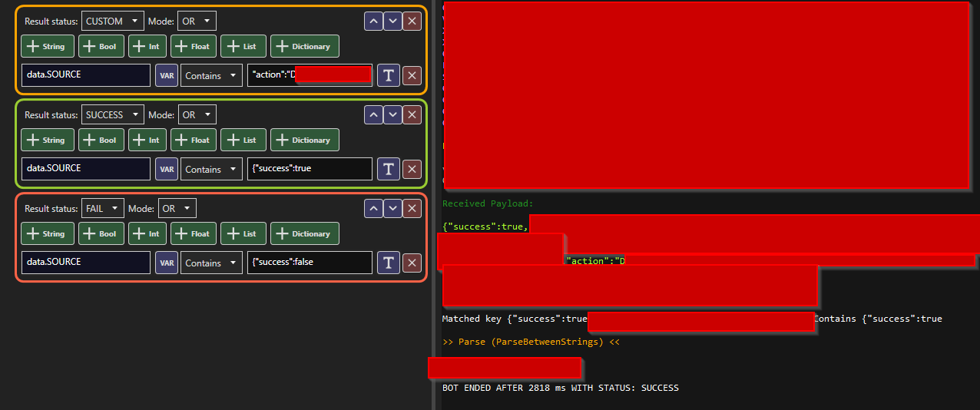This screenshot has width=980, height=410.
Task: Add List key to SUCCESS keychain
Action: click(x=243, y=140)
